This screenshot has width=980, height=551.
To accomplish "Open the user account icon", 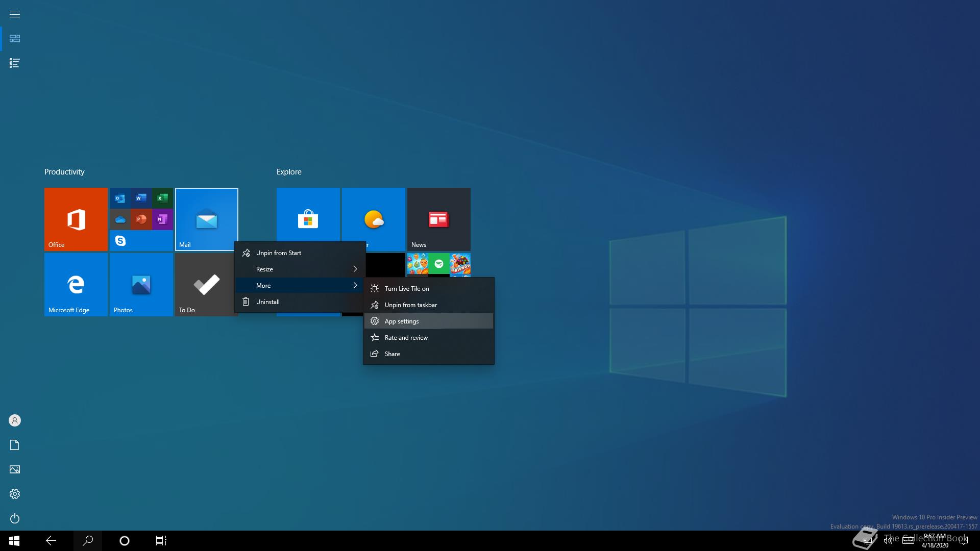I will (15, 420).
